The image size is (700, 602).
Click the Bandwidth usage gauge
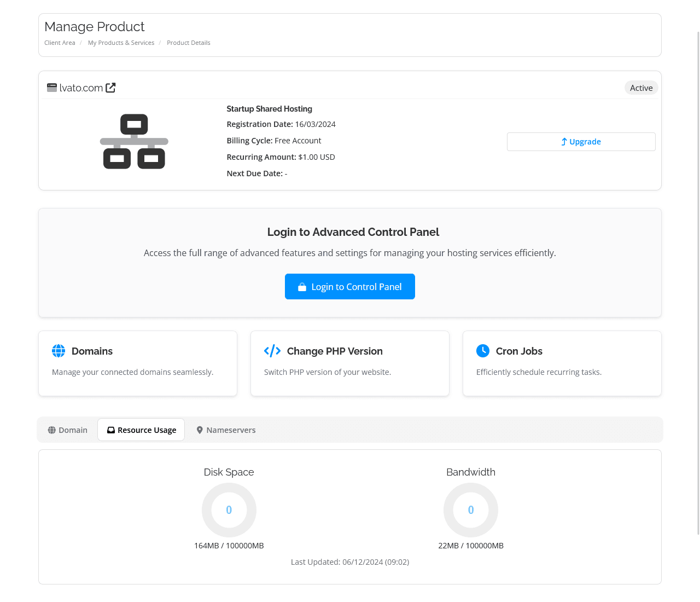pos(470,510)
